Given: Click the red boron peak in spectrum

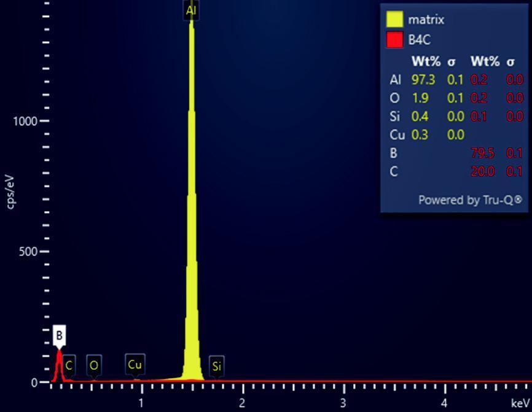Looking at the screenshot, I should pos(59,365).
